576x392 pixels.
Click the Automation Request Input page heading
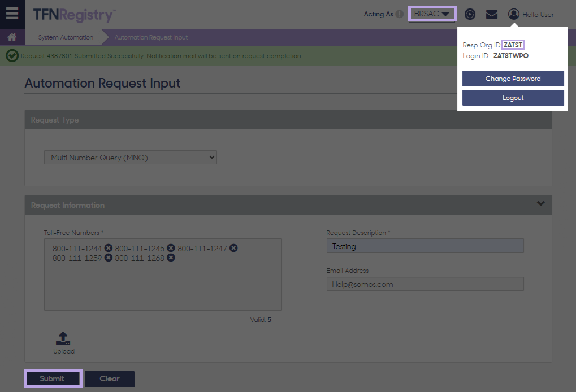[x=102, y=84]
